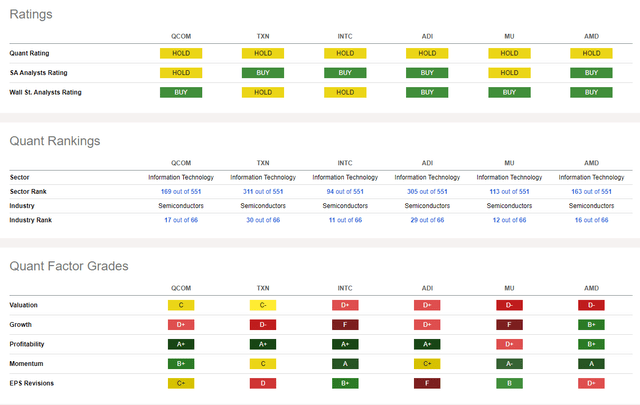
Task: Click MU Wall St. Analysts BUY badge
Action: pos(509,93)
